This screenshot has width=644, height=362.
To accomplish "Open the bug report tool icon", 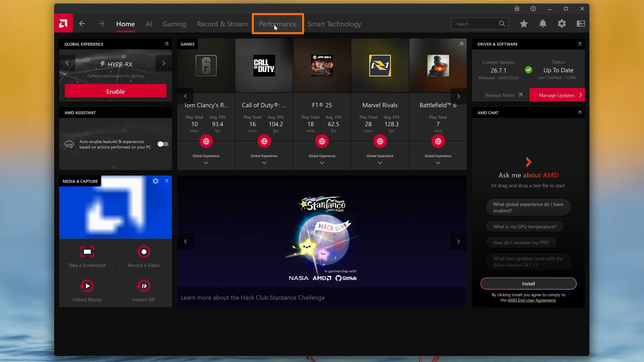I will [517, 9].
